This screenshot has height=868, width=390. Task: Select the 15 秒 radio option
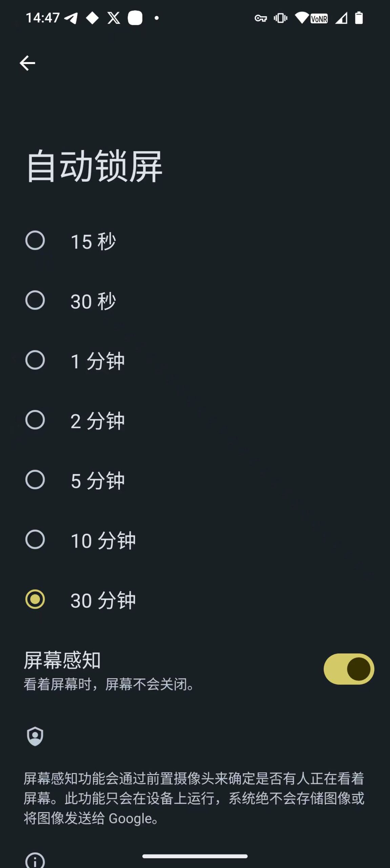click(x=35, y=241)
